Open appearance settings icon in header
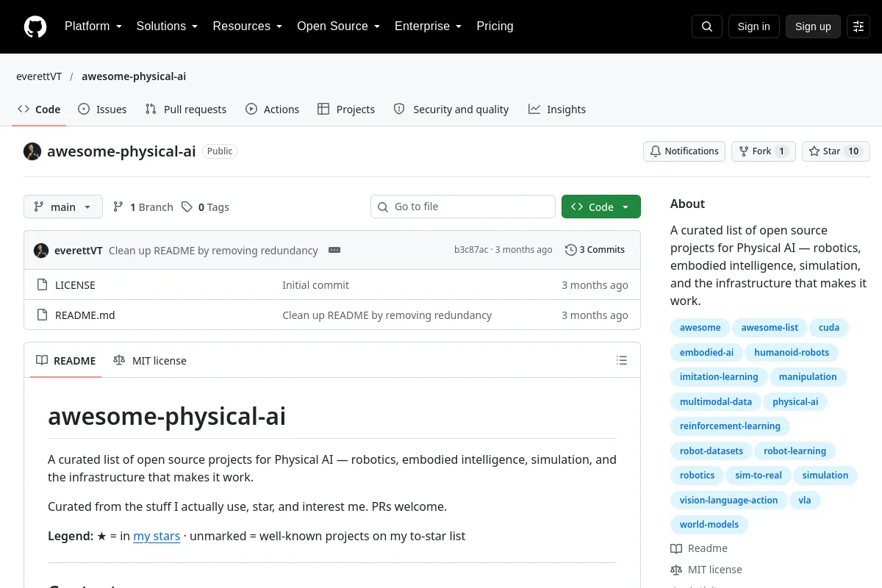Screen dimensions: 882x588 858,26
